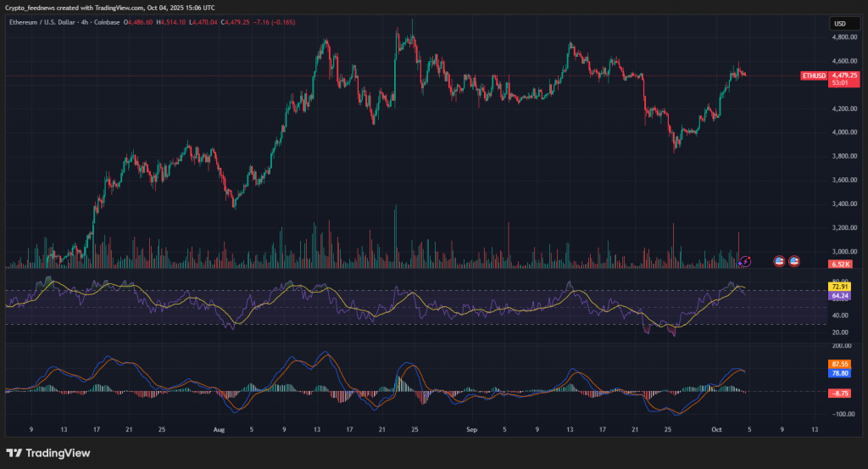The image size is (868, 469).
Task: Click the yellow 72.91 RSI average label
Action: [841, 288]
